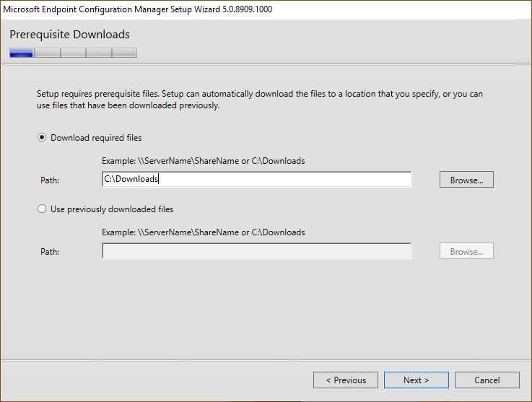Click the path field containing C:\Downloads
Image resolution: width=532 pixels, height=402 pixels.
(256, 179)
